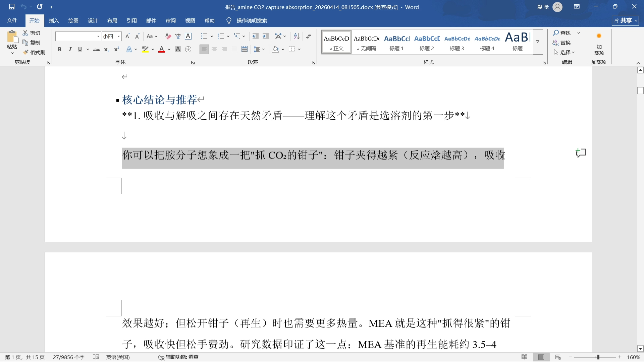The width and height of the screenshot is (644, 362).
Task: Adjust the zoom slider in status bar
Action: tap(598, 357)
